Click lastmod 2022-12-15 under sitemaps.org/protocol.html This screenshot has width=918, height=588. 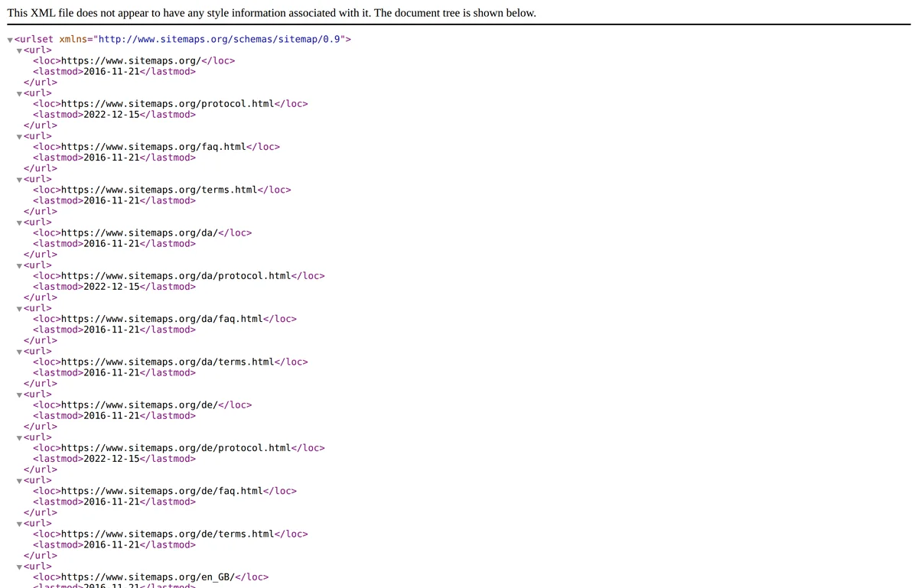[x=111, y=114]
